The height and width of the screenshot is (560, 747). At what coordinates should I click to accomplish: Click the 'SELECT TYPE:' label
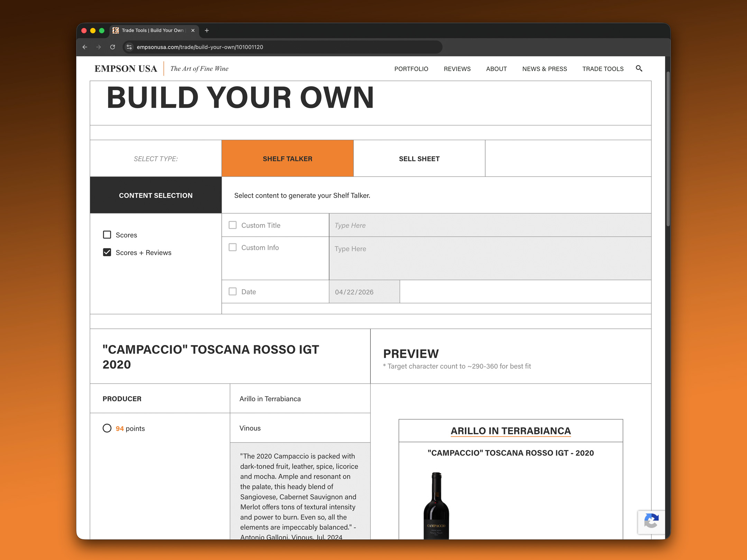(x=156, y=159)
